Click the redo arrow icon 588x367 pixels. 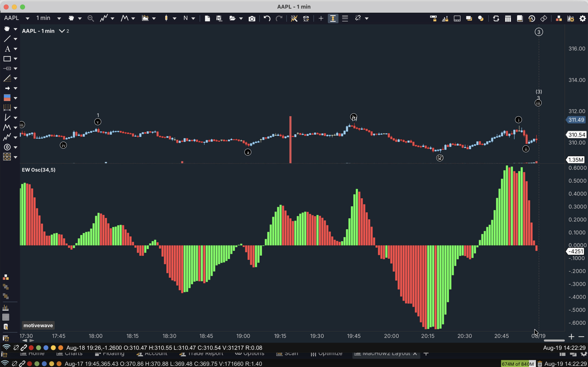(x=279, y=18)
